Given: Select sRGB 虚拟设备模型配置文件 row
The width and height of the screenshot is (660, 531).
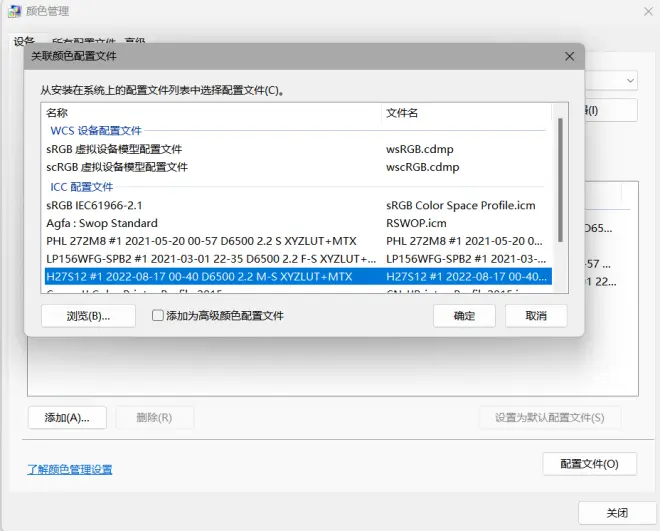Looking at the screenshot, I should (x=298, y=149).
